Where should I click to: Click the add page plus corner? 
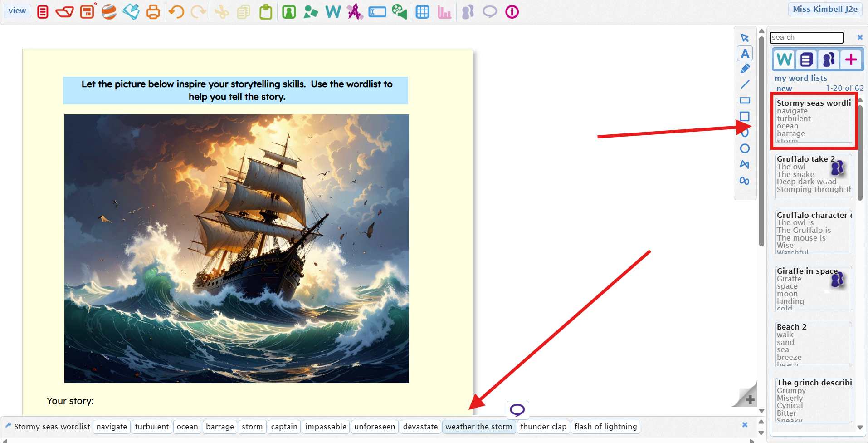[750, 399]
